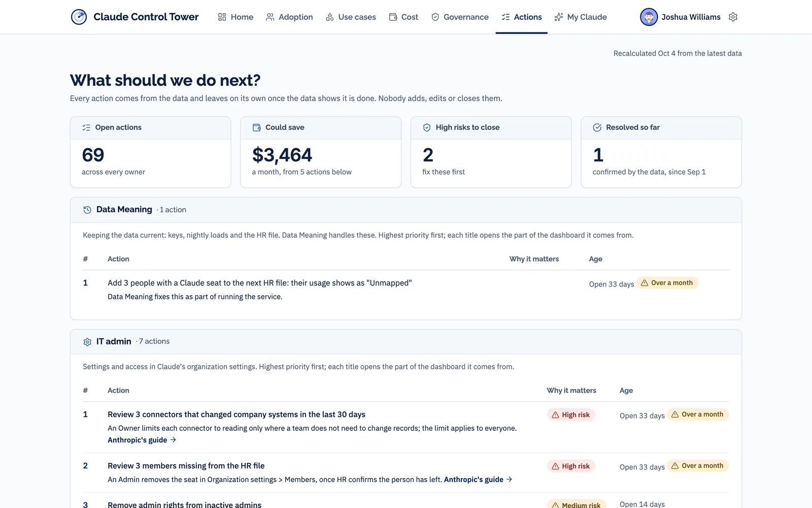Switch to the Use cases tab
Image resolution: width=812 pixels, height=508 pixels.
pos(351,17)
